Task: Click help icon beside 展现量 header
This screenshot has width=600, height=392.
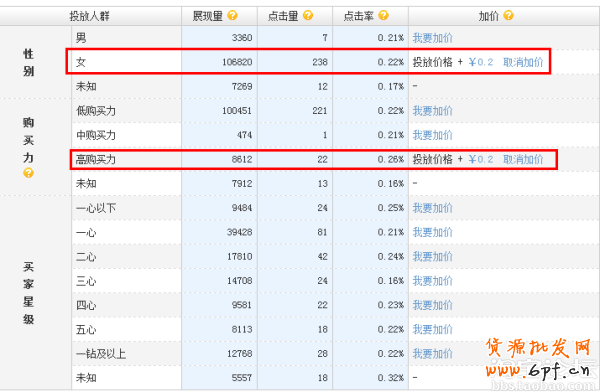Action: [232, 16]
